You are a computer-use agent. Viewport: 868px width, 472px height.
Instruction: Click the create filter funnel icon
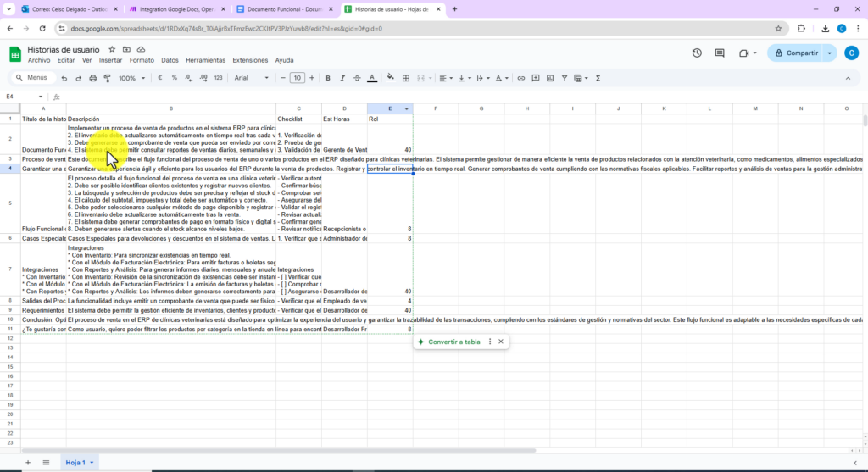tap(565, 78)
